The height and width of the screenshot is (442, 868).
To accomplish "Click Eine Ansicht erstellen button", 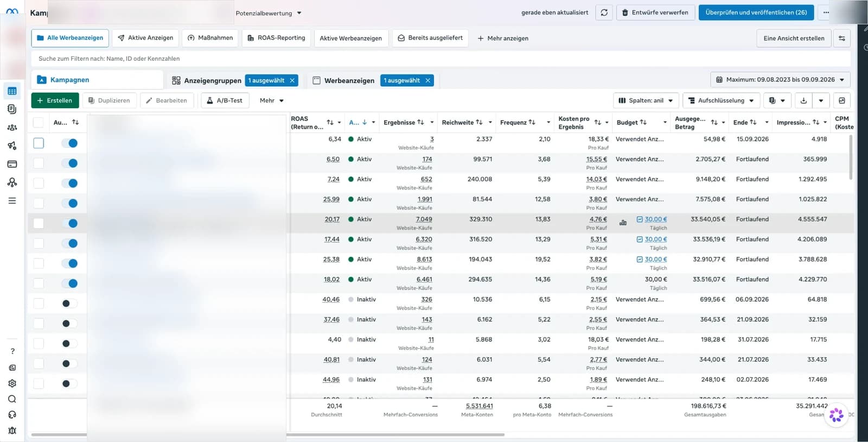I will (x=794, y=39).
